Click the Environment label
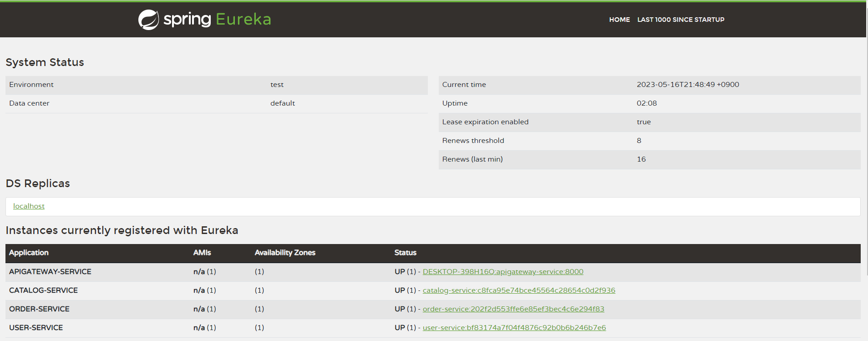This screenshot has width=868, height=341. (x=31, y=85)
